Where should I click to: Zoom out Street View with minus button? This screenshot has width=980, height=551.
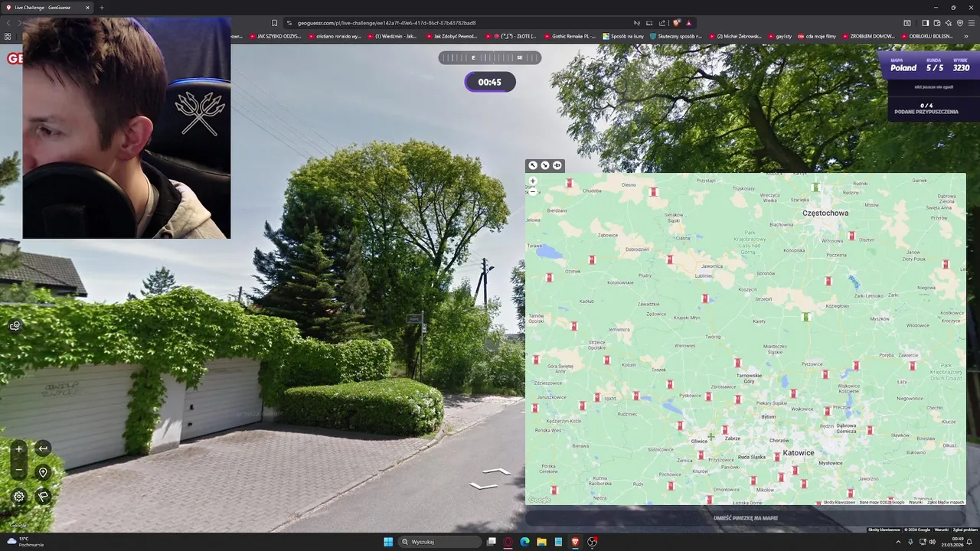(19, 470)
